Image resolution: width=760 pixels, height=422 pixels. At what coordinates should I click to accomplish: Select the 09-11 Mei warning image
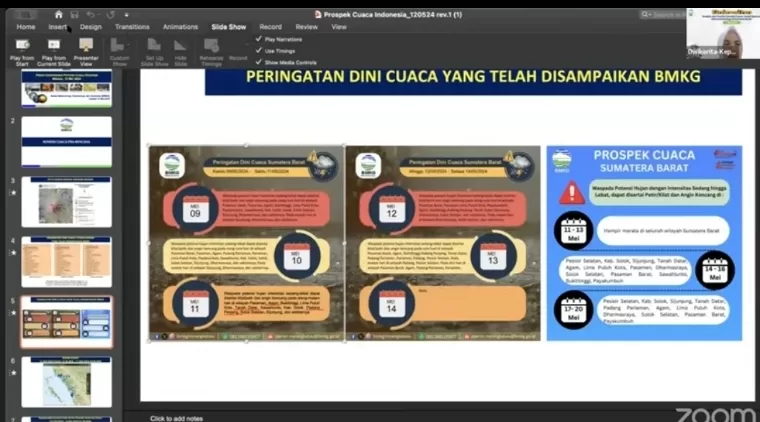pyautogui.click(x=246, y=243)
